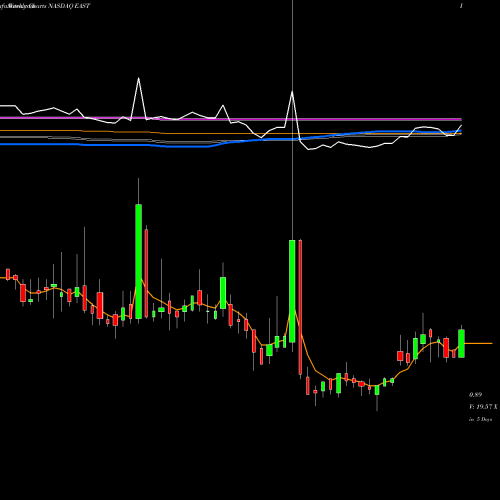
Task: Click the last green candlestick on the right
Action: 461,343
